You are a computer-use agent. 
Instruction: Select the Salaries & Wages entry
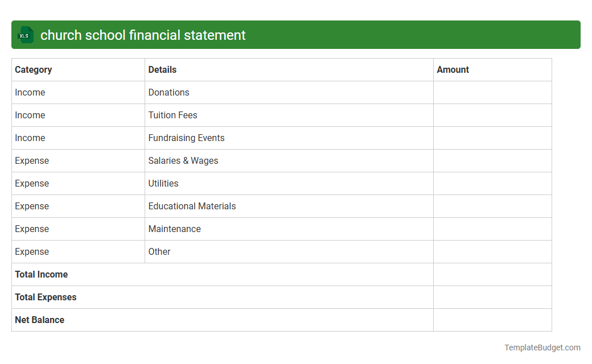pos(183,160)
